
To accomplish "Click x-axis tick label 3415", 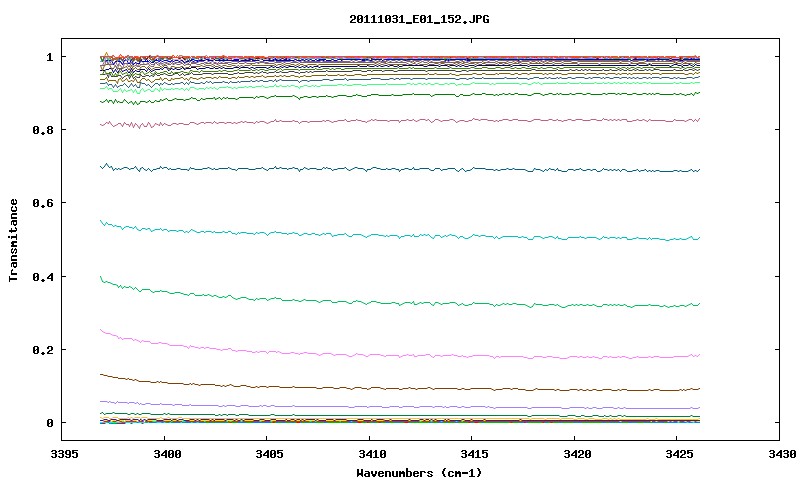I will coord(474,454).
